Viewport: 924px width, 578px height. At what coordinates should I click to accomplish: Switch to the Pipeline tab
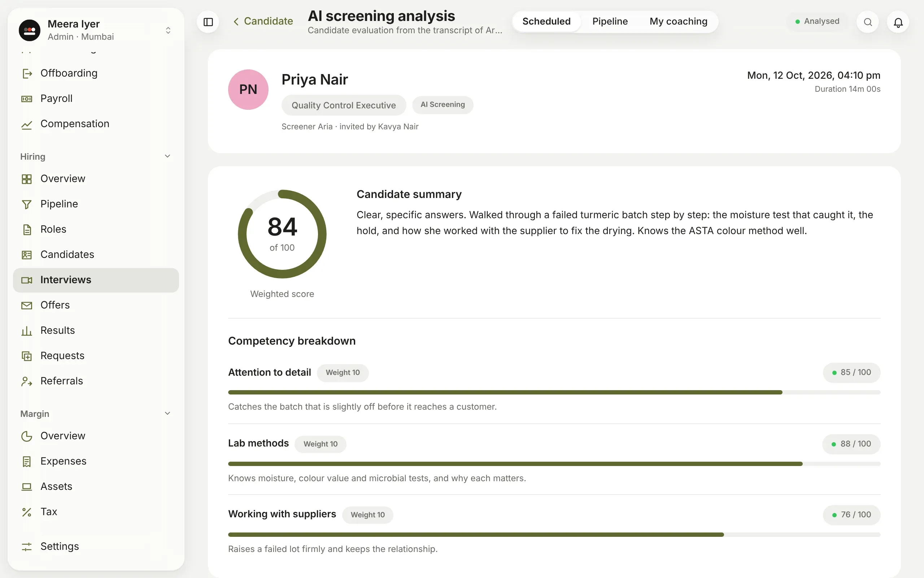tap(610, 21)
